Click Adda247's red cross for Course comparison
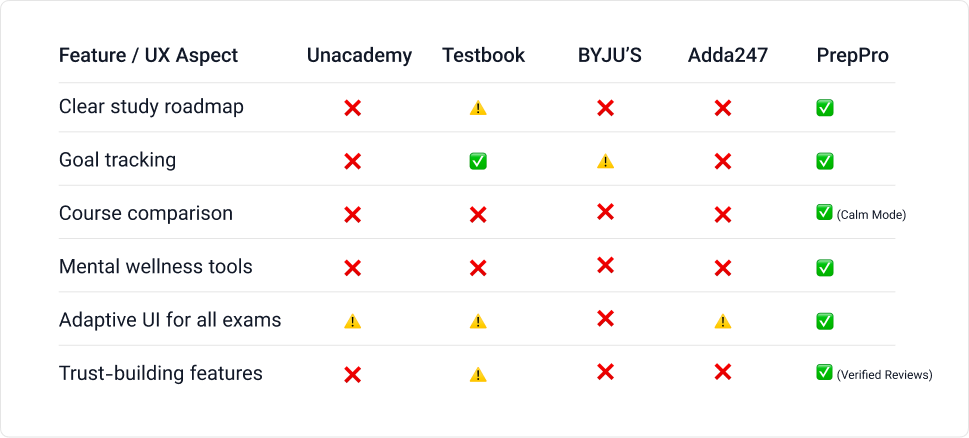This screenshot has width=969, height=438. pyautogui.click(x=722, y=215)
